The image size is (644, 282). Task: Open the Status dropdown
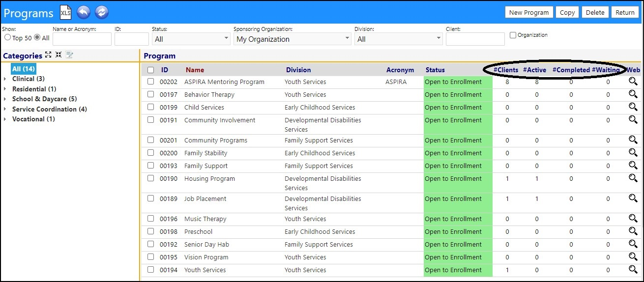[x=191, y=39]
